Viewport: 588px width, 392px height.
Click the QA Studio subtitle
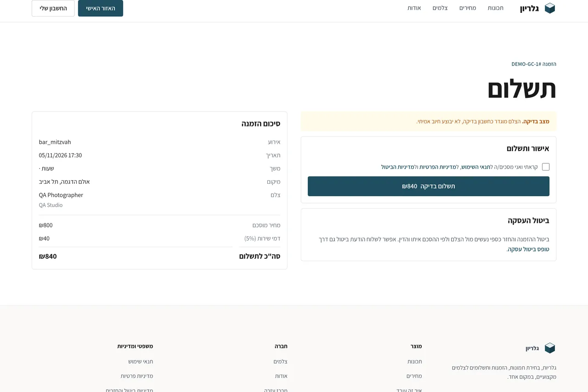(x=51, y=205)
